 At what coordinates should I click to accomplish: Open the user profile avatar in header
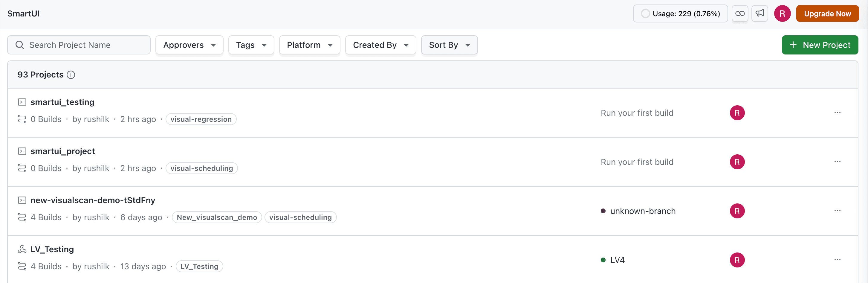(782, 13)
